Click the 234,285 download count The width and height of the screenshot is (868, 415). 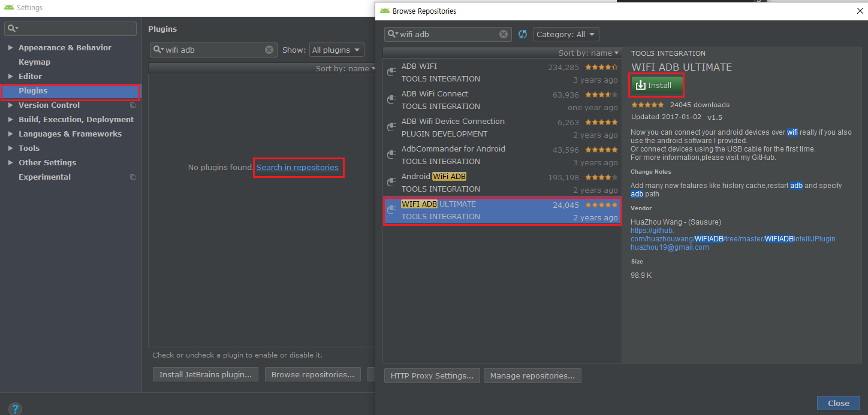coord(563,67)
